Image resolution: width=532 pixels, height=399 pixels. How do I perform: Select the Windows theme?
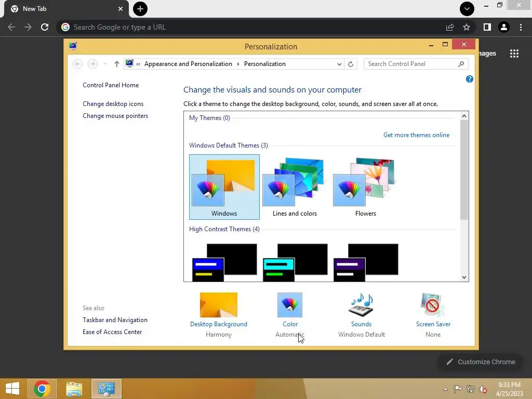point(224,187)
